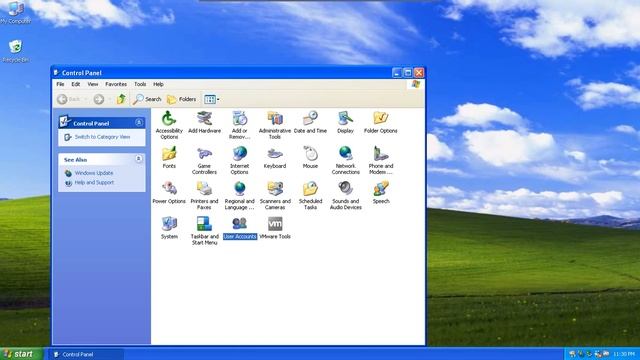Toggle the Folders pane button

coord(182,99)
